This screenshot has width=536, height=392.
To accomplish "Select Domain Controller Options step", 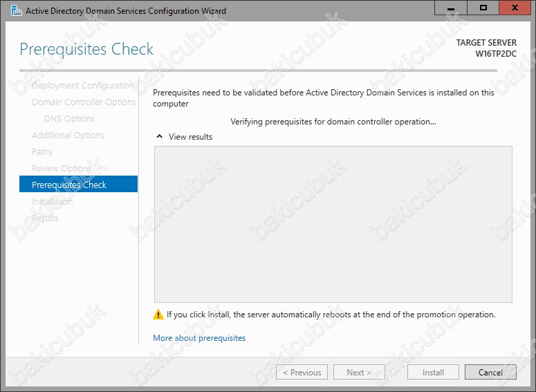I will [x=84, y=102].
